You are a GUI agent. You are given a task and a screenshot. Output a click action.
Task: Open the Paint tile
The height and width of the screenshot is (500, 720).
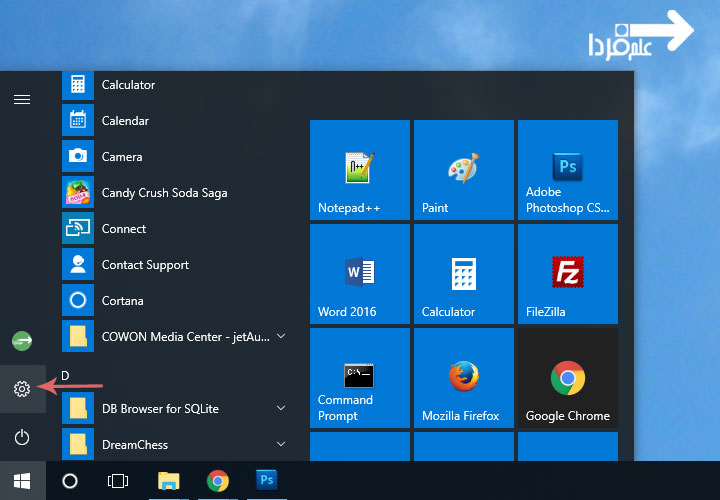point(464,170)
